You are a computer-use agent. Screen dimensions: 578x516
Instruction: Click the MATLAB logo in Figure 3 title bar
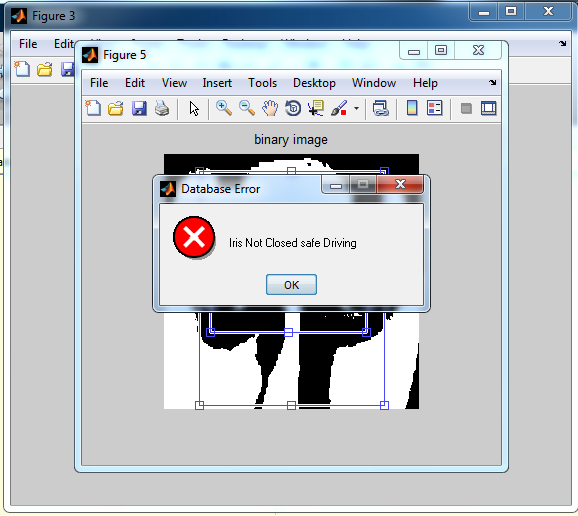point(19,16)
